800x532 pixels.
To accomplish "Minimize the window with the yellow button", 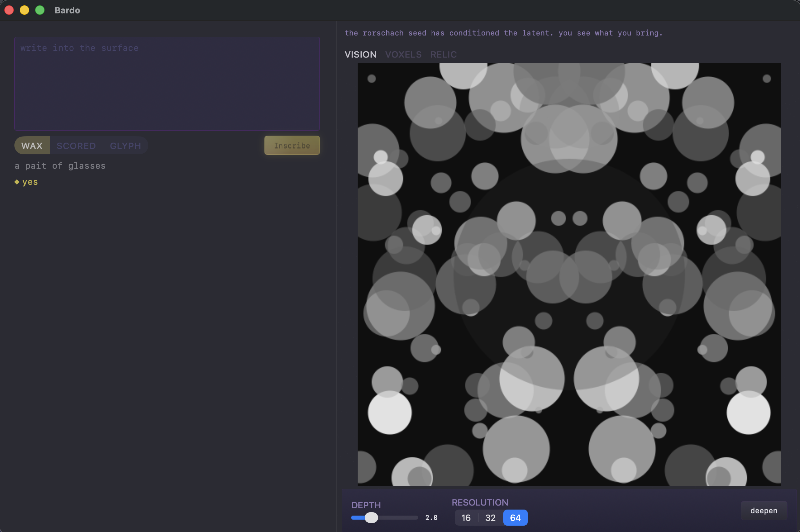I will pos(24,10).
